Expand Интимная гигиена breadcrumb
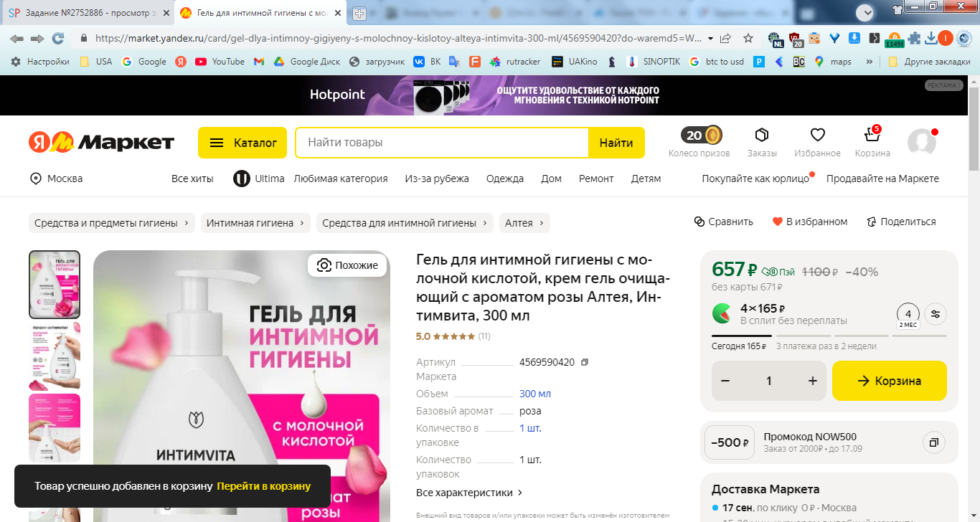 255,223
